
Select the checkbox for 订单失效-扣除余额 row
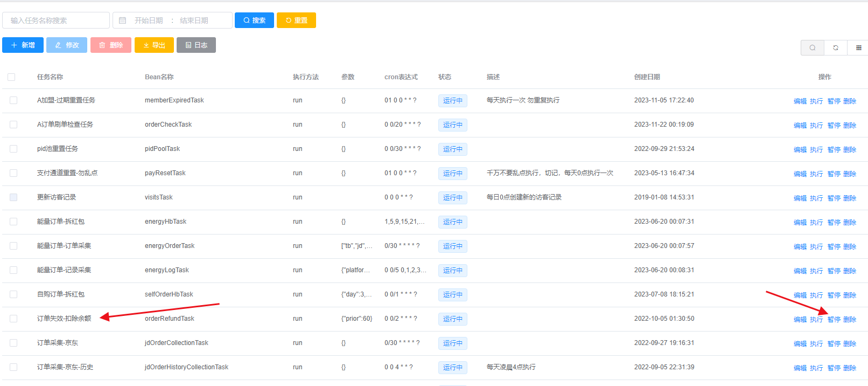click(13, 319)
